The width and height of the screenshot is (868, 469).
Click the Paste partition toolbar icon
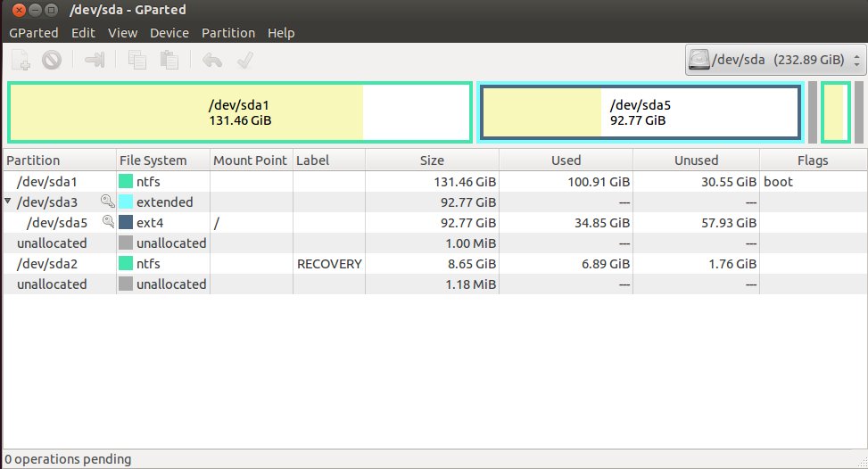click(x=169, y=60)
